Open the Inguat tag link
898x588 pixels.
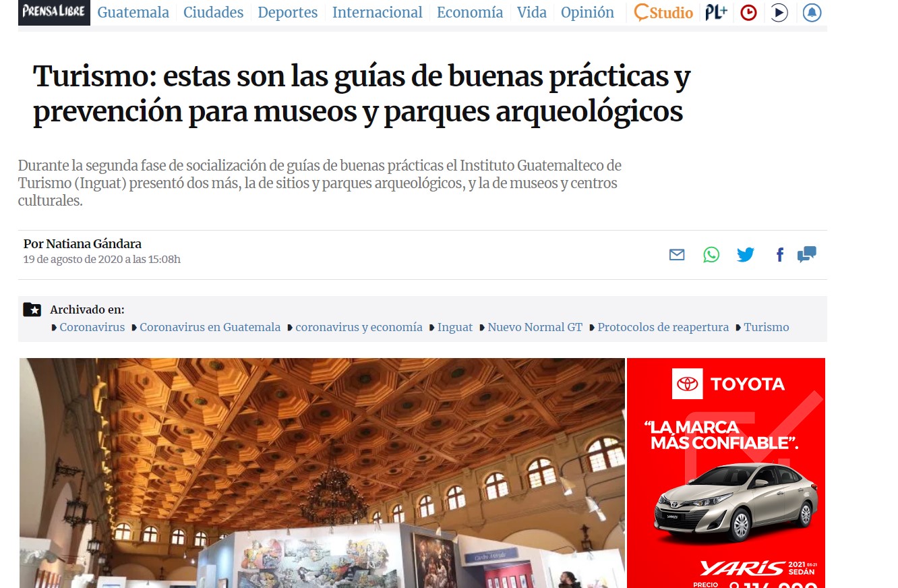[455, 327]
